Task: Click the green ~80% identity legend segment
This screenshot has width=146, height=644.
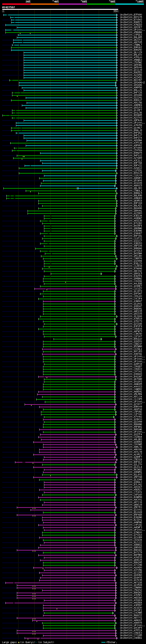Action: (101, 4)
